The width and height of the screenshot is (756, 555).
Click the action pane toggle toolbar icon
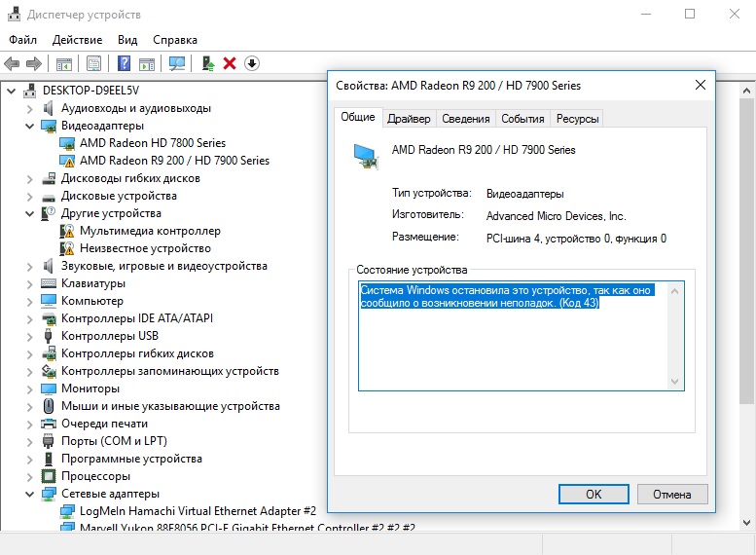pos(147,63)
